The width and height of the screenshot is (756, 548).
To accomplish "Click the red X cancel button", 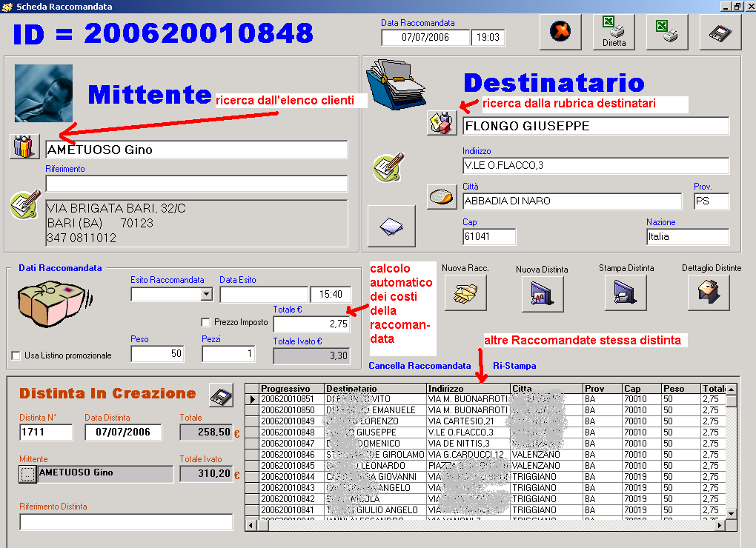I will (560, 32).
